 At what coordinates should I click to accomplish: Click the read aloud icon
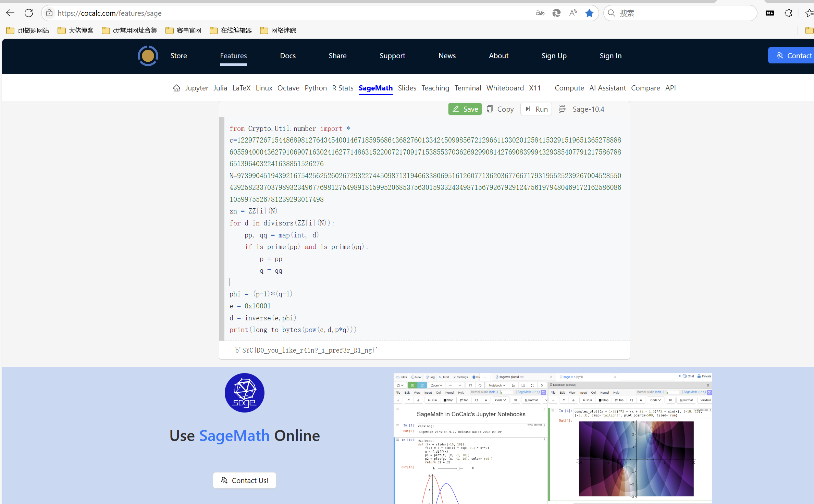573,13
